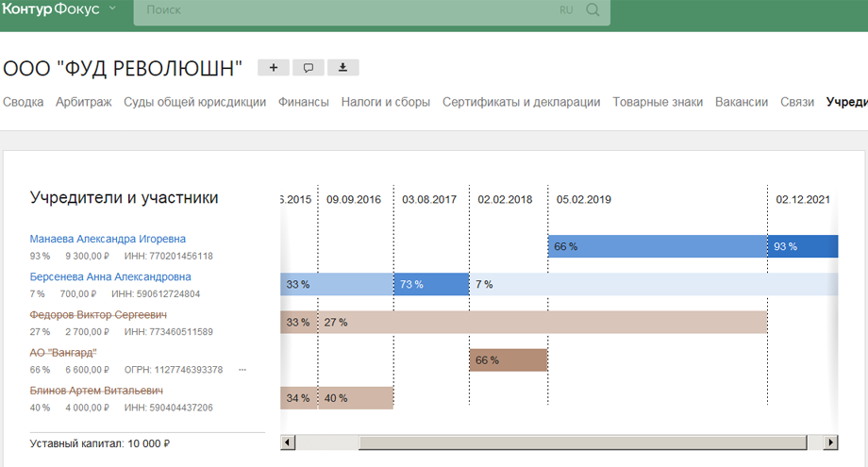Screen dimensions: 868x467
Task: Click Манаева's 93 % timeline bar
Action: click(803, 246)
